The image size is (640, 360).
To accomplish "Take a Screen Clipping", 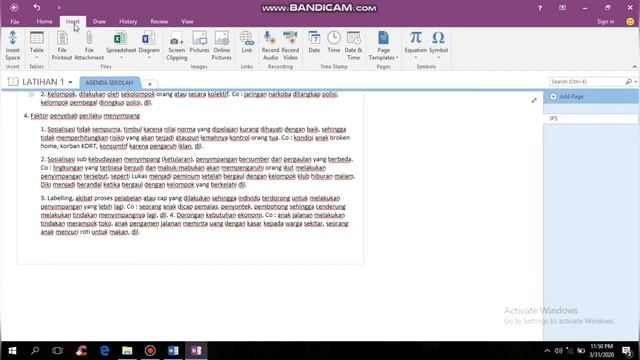I will 176,45.
